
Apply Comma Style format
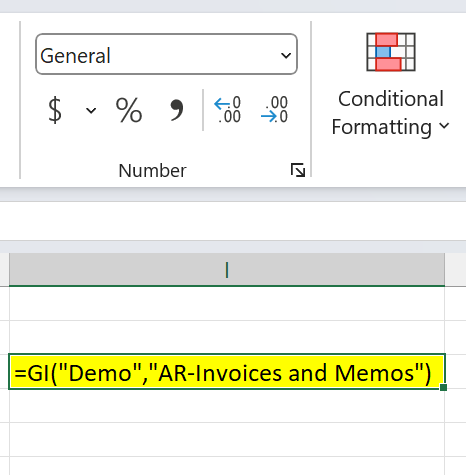(x=177, y=110)
